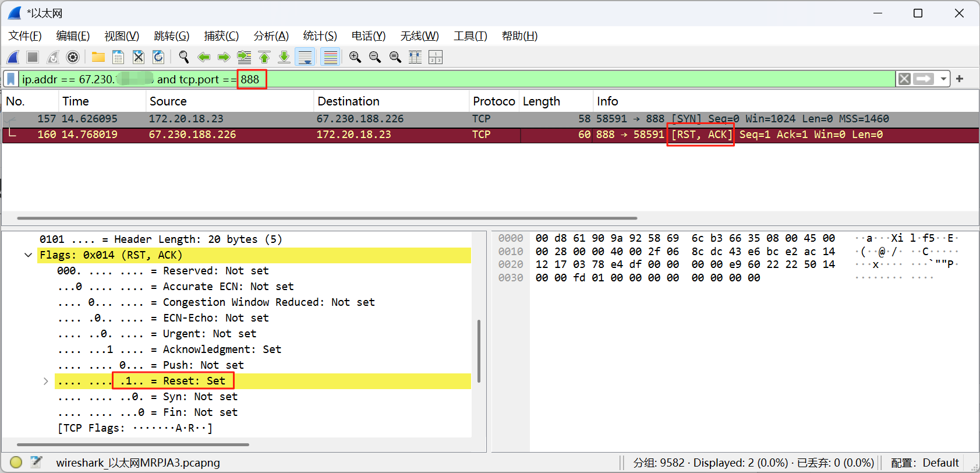This screenshot has width=980, height=473.
Task: Click the zoom in magnifier icon
Action: (355, 57)
